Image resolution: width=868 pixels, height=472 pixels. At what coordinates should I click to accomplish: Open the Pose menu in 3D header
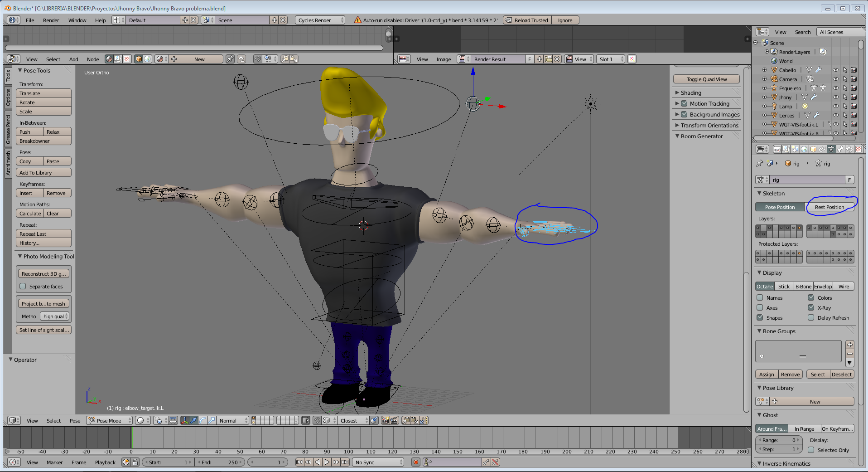(75, 420)
